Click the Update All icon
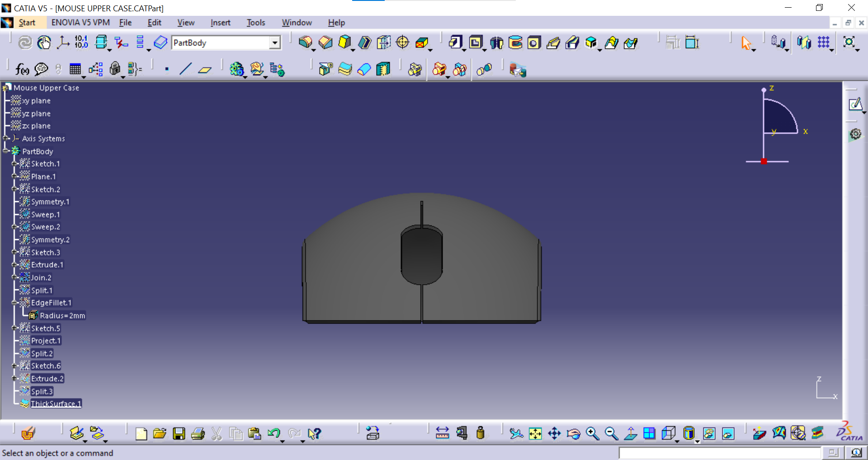This screenshot has height=460, width=868. click(25, 42)
